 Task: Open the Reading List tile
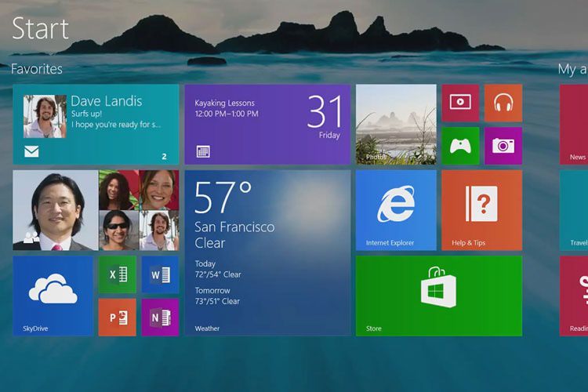[x=574, y=296]
